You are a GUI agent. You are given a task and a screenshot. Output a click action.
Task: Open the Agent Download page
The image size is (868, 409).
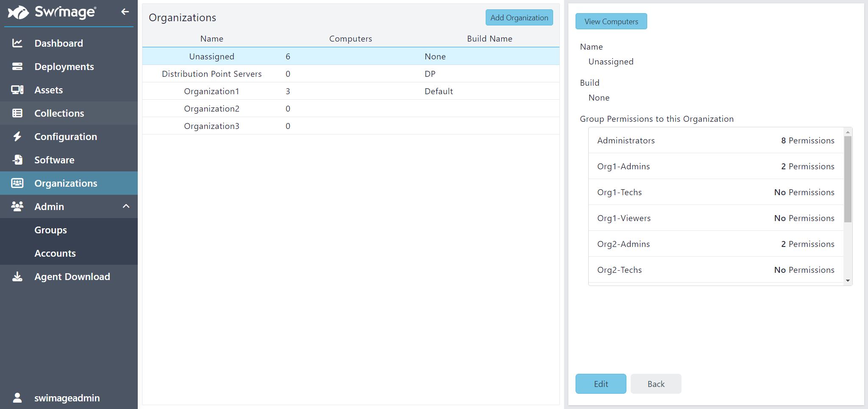(69, 276)
